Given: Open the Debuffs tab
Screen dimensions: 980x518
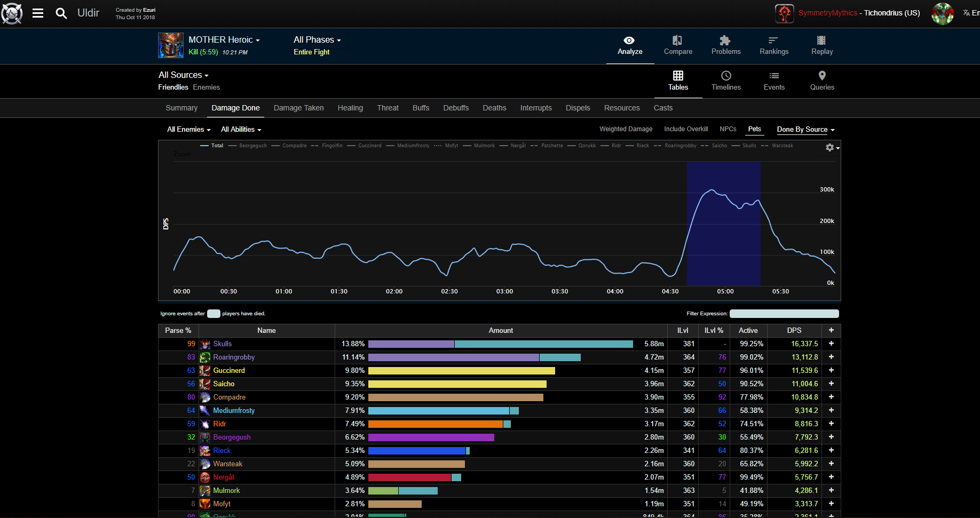Looking at the screenshot, I should point(456,108).
